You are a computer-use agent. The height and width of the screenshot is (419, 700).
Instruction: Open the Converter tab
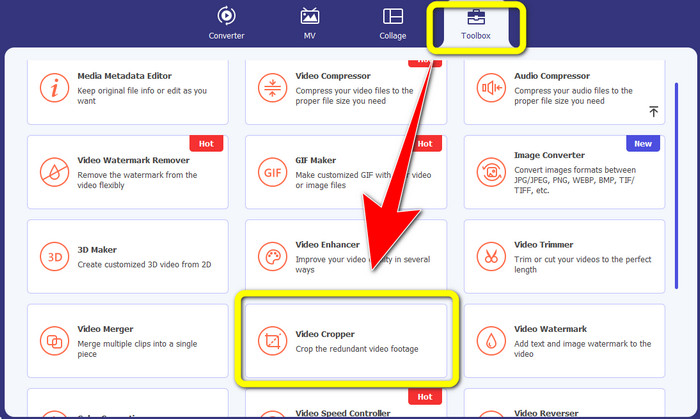(226, 23)
